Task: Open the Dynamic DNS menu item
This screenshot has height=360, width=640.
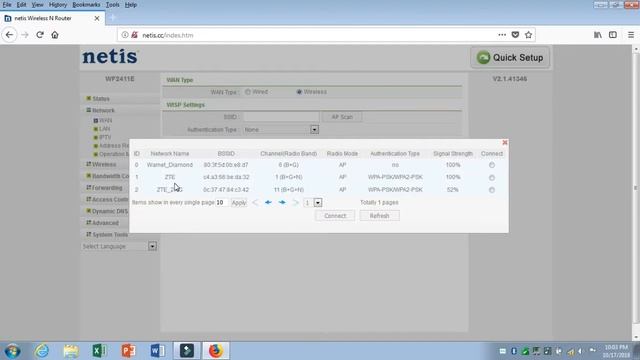Action: pyautogui.click(x=109, y=211)
